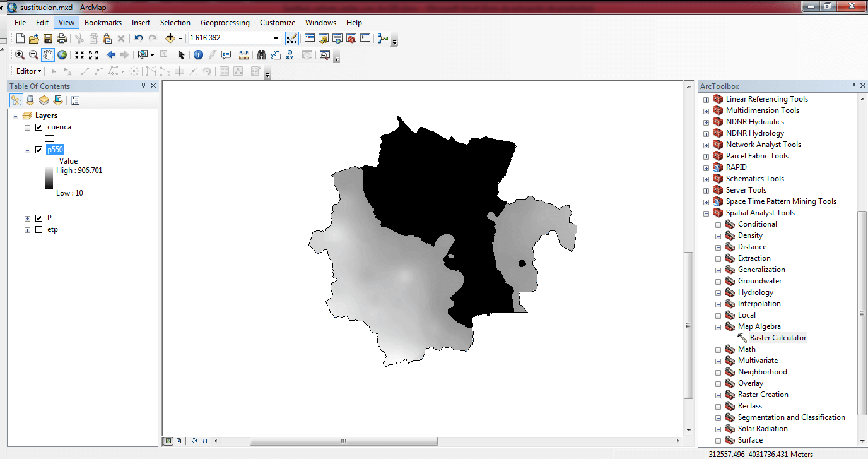Click the Add Data button icon

coord(170,39)
